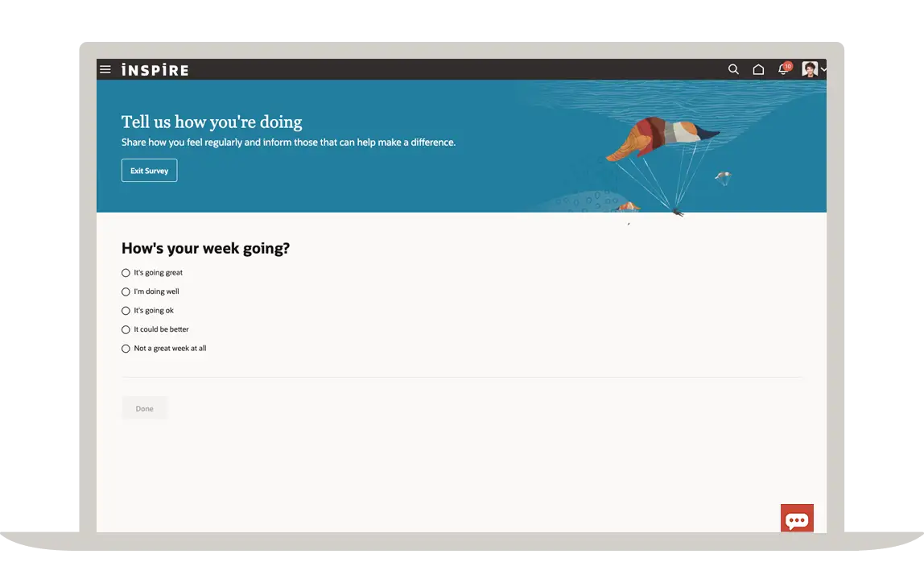Viewport: 924px width, 583px height.
Task: Open the red chat assistant icon
Action: click(797, 519)
